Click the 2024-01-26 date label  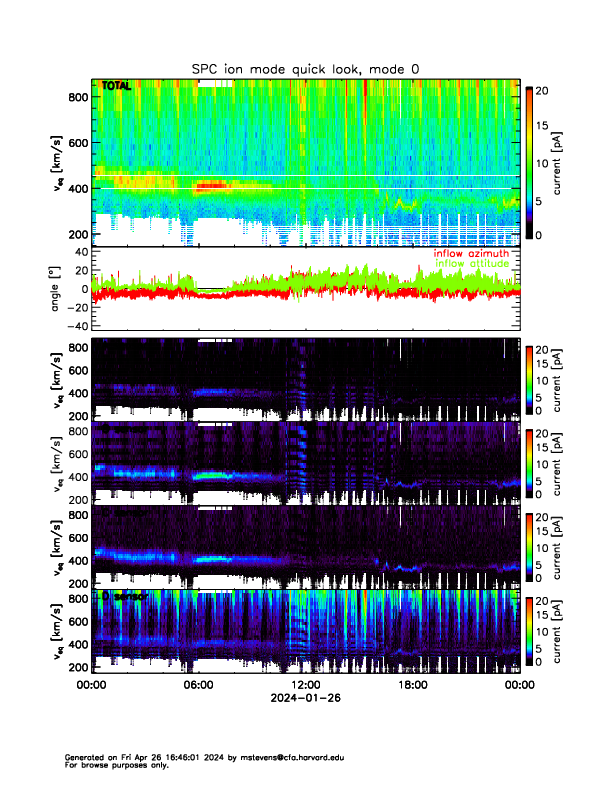[305, 698]
